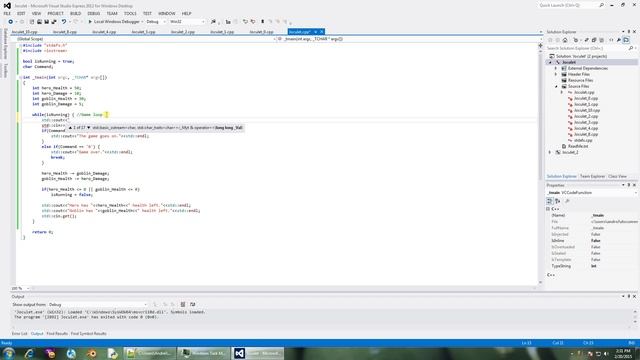640x360 pixels.
Task: Collapse the Joculet project node
Action: coord(550,62)
